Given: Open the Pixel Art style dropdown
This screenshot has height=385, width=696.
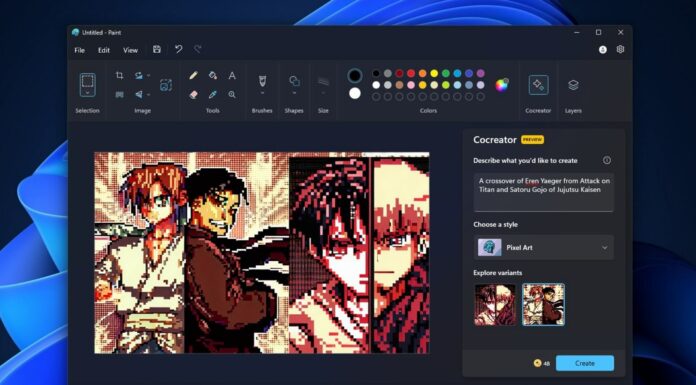Looking at the screenshot, I should point(544,247).
